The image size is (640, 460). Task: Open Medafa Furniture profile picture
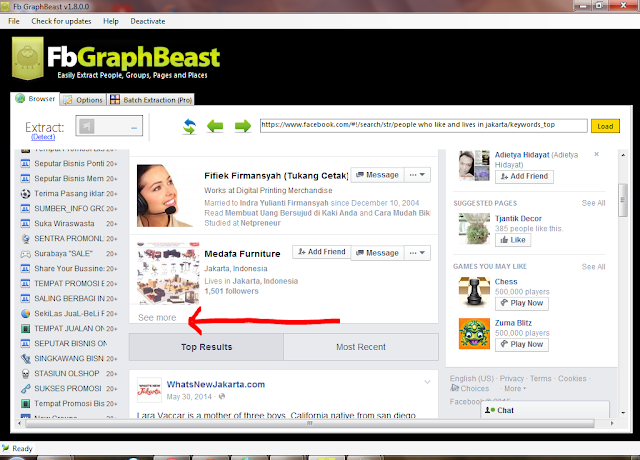[168, 273]
